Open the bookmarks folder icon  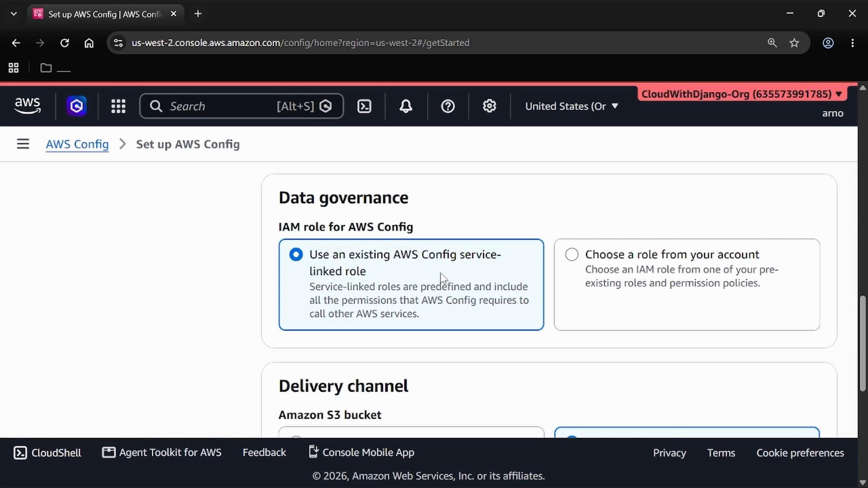[x=46, y=68]
